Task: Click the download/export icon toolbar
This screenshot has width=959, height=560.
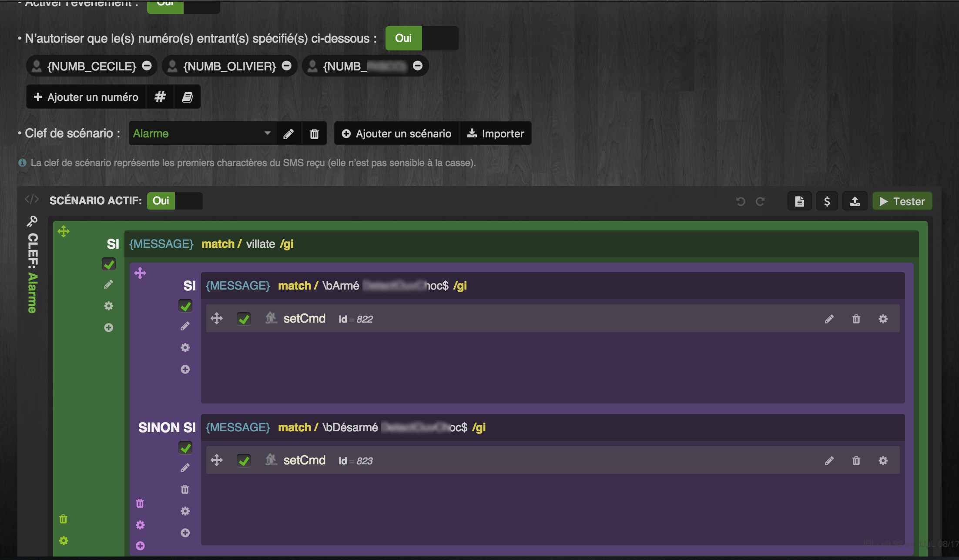Action: point(854,200)
